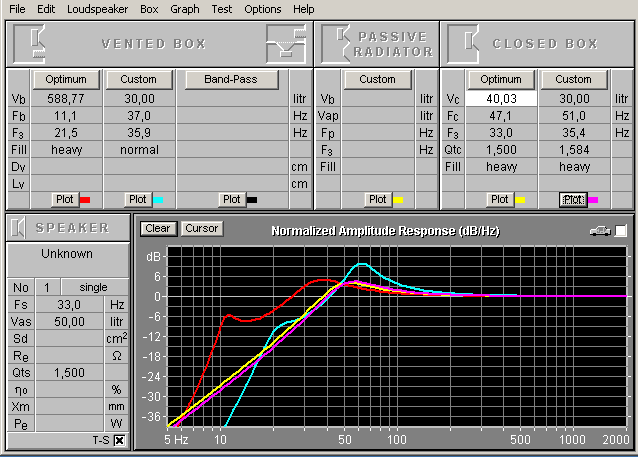
Task: Click the graph title Normalized Amplitude Response
Action: 385,231
